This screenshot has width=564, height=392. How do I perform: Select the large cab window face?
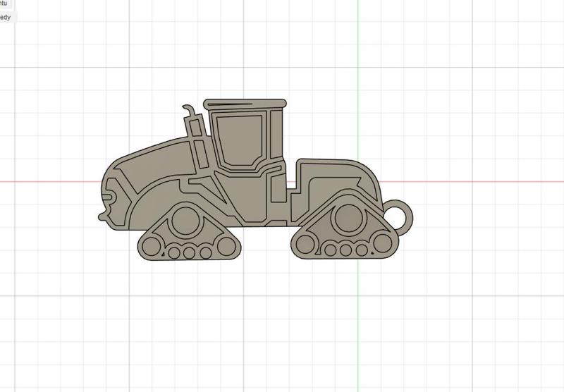click(240, 140)
